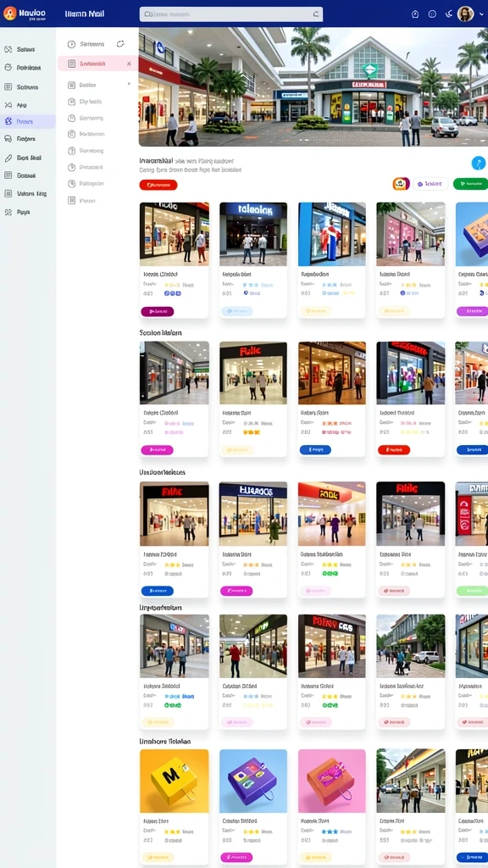Click the dark purple button on first store card
Viewport: 488px width, 868px height.
(158, 312)
